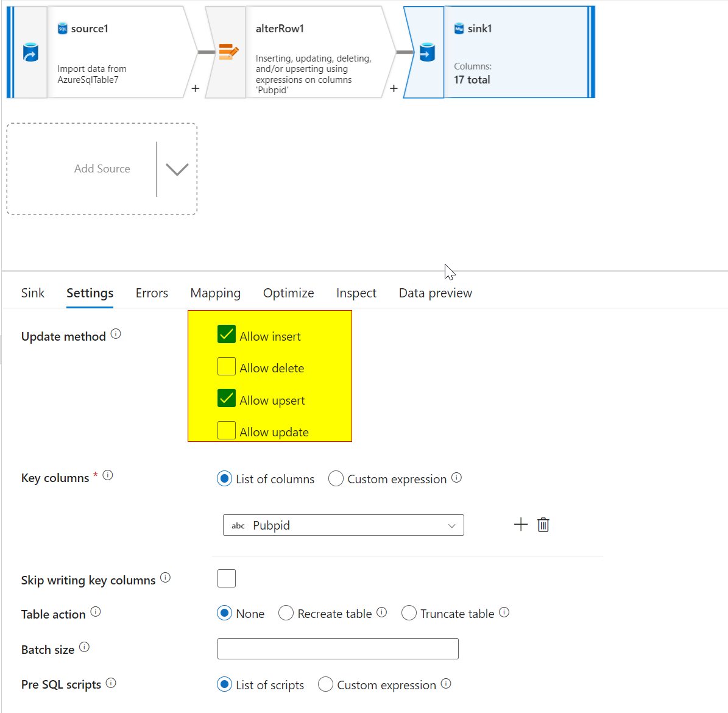Select the Truncate table option

point(409,613)
